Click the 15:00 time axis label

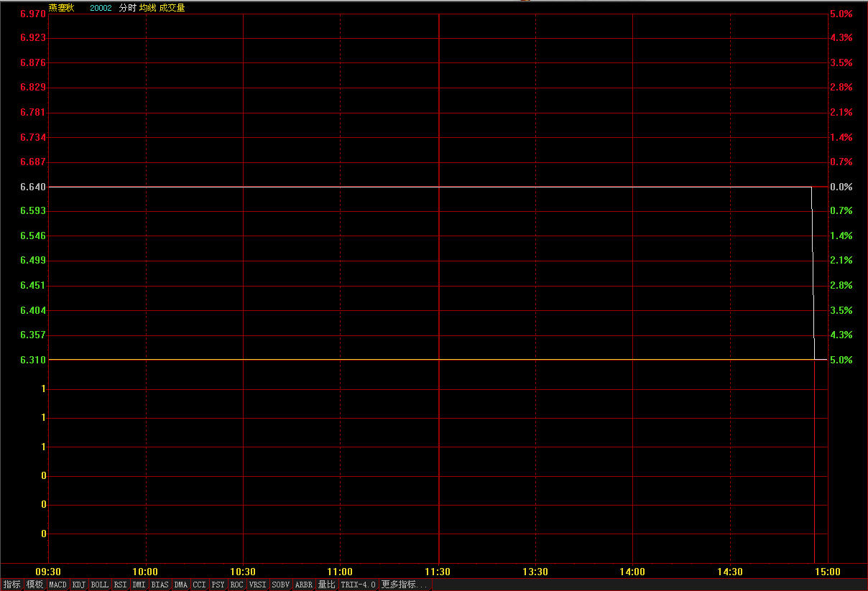pos(827,572)
